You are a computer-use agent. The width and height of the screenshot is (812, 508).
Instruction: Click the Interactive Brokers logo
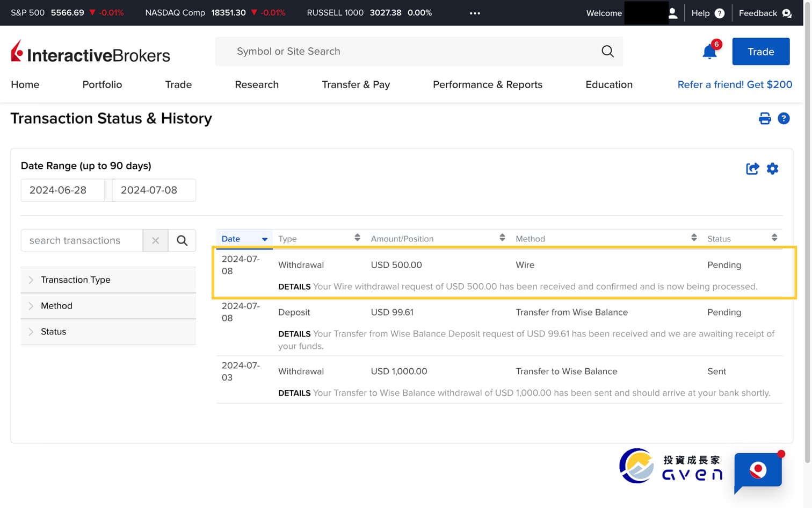pyautogui.click(x=90, y=52)
